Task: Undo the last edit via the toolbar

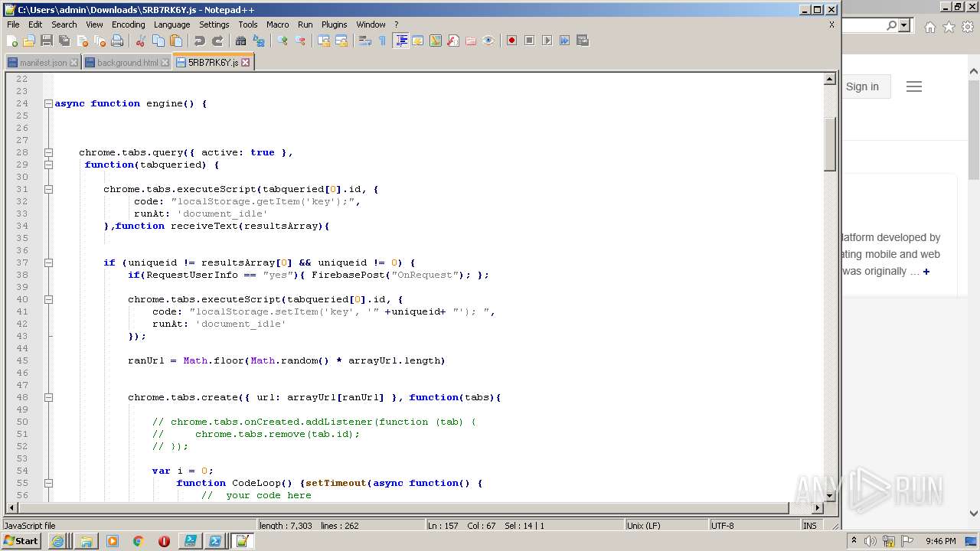Action: [200, 41]
